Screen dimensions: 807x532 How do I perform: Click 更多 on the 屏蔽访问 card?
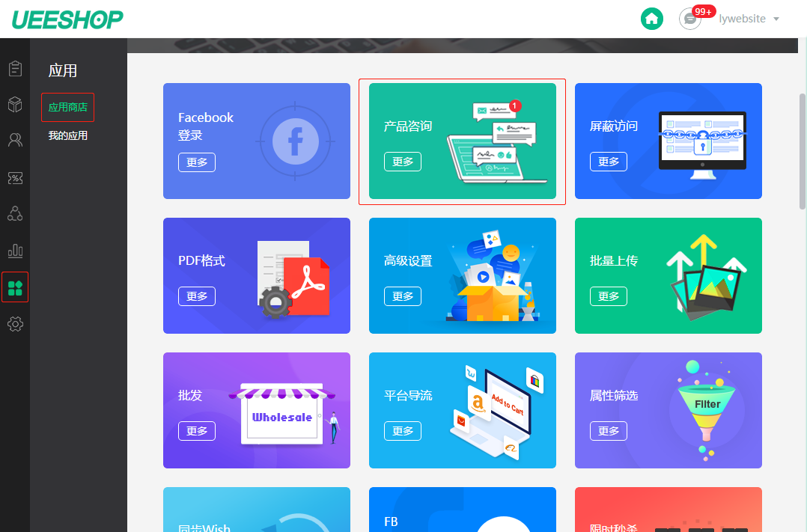(x=609, y=162)
